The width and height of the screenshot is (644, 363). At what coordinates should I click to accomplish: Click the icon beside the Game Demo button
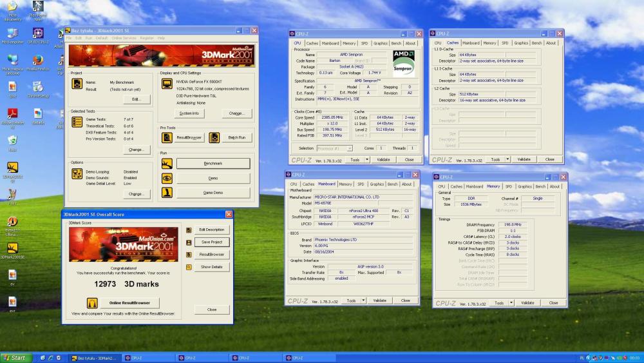(167, 192)
